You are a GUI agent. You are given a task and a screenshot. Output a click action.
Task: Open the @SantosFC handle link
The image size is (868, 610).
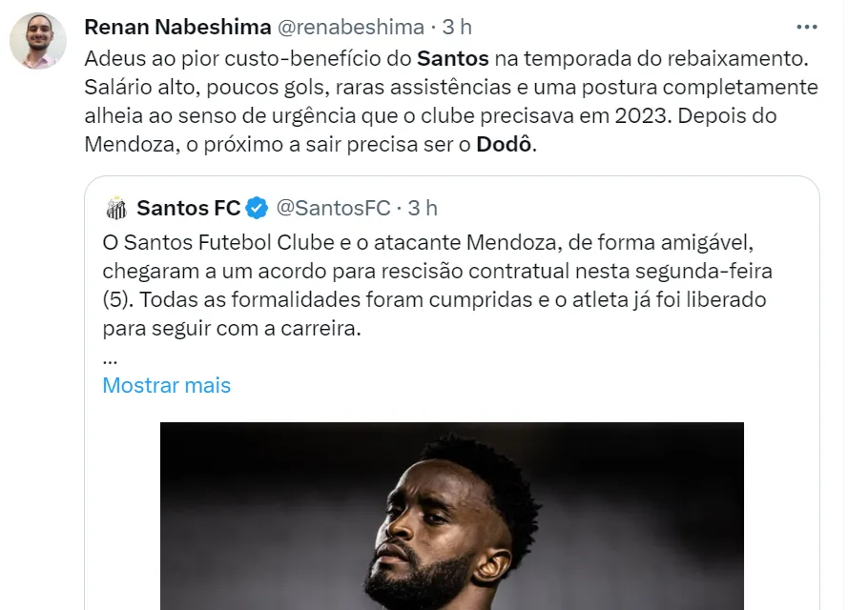coord(334,207)
